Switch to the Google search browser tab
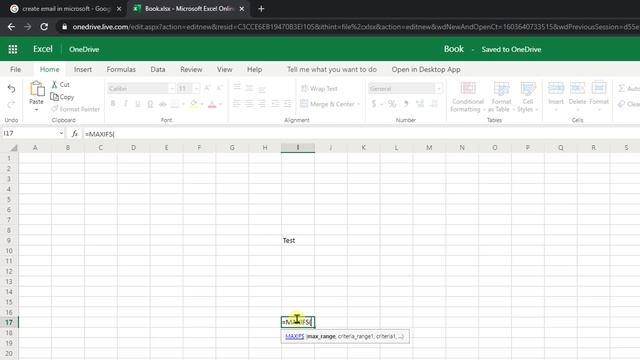 click(x=65, y=9)
